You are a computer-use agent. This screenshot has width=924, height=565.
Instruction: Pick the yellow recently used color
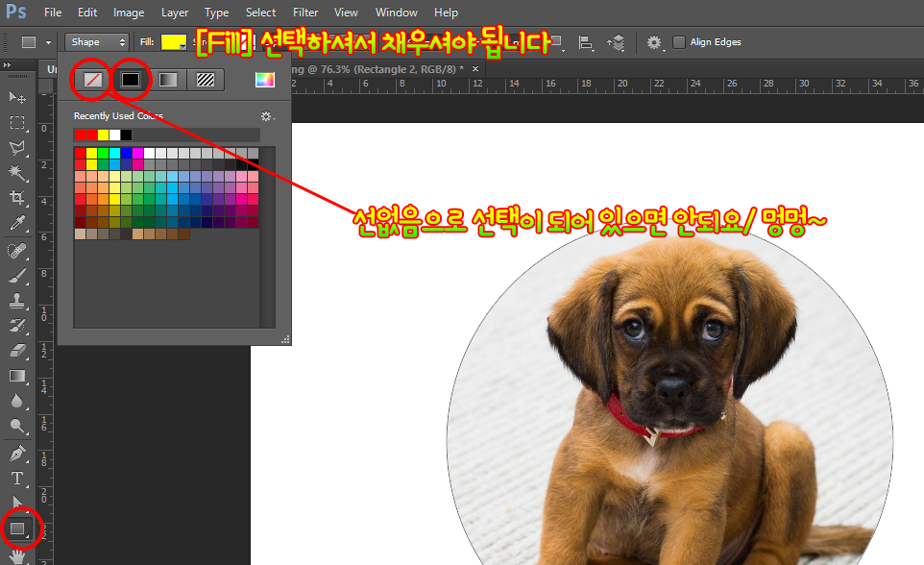click(x=103, y=135)
